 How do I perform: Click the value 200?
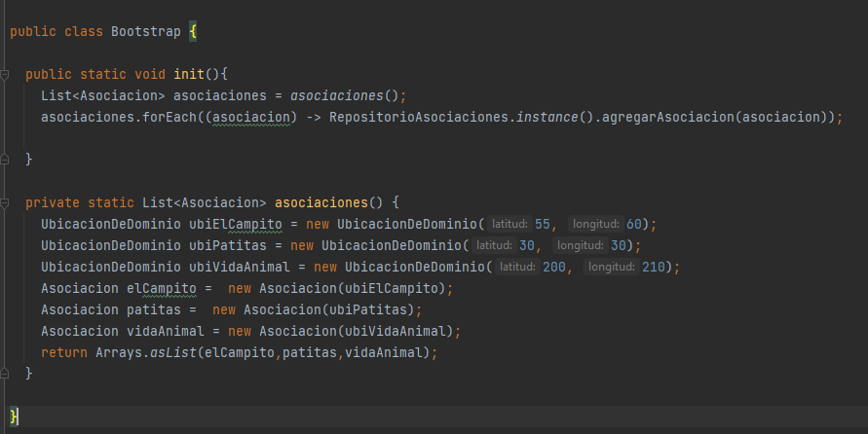[554, 267]
